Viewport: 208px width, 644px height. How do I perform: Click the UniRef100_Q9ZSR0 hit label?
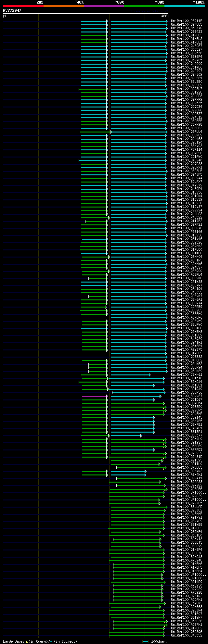click(x=187, y=407)
